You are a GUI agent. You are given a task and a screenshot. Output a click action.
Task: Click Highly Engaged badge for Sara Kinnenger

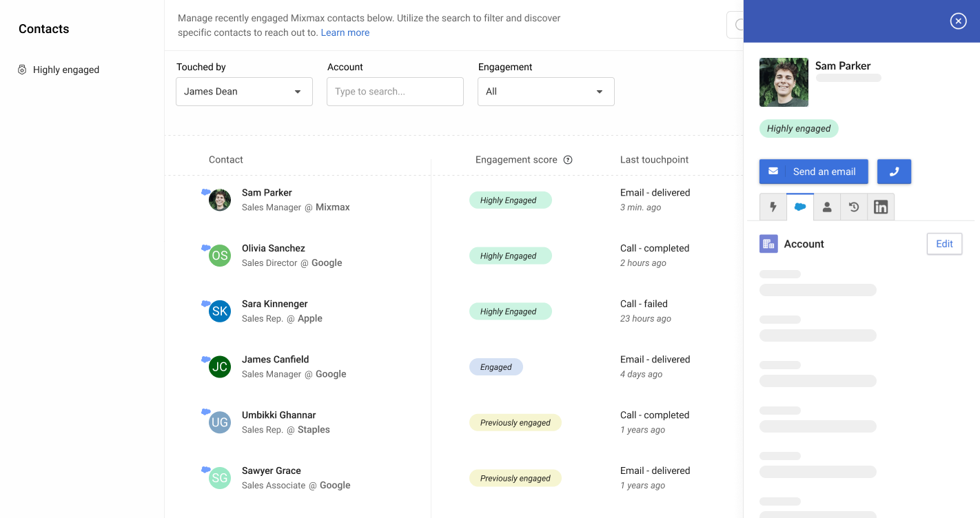(x=510, y=311)
